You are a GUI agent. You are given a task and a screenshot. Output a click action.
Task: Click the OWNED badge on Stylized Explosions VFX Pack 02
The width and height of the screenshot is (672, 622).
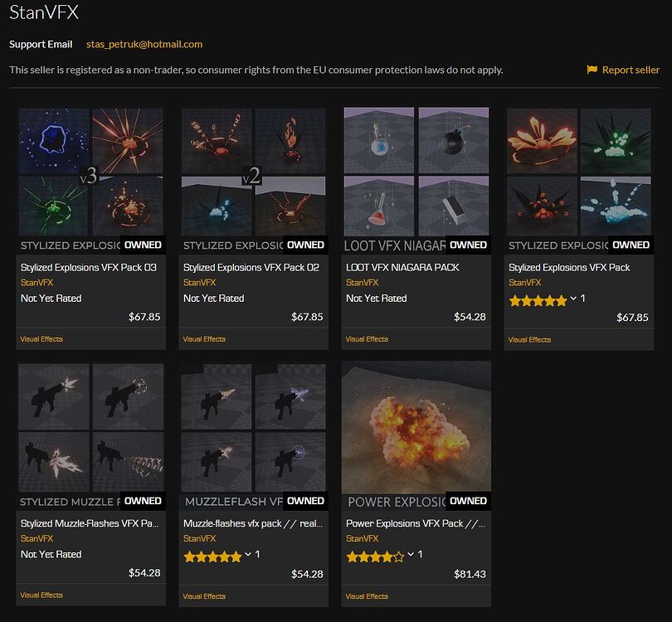(305, 245)
